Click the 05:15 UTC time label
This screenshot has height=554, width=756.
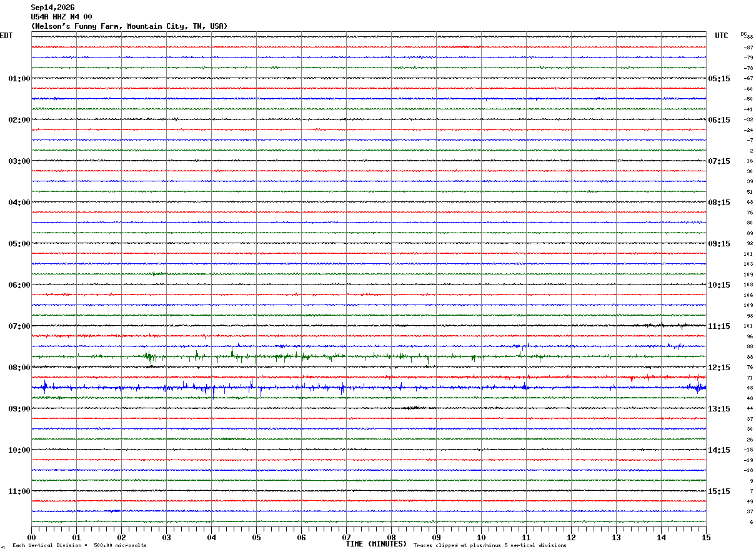click(719, 79)
